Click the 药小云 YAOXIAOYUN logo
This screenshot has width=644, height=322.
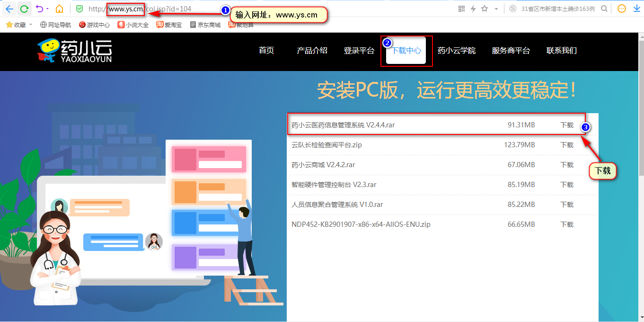[75, 51]
